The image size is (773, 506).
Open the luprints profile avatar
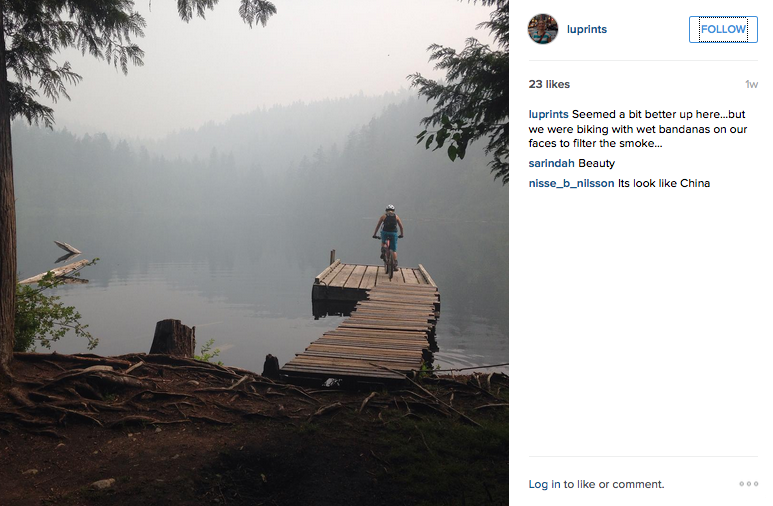pyautogui.click(x=543, y=29)
